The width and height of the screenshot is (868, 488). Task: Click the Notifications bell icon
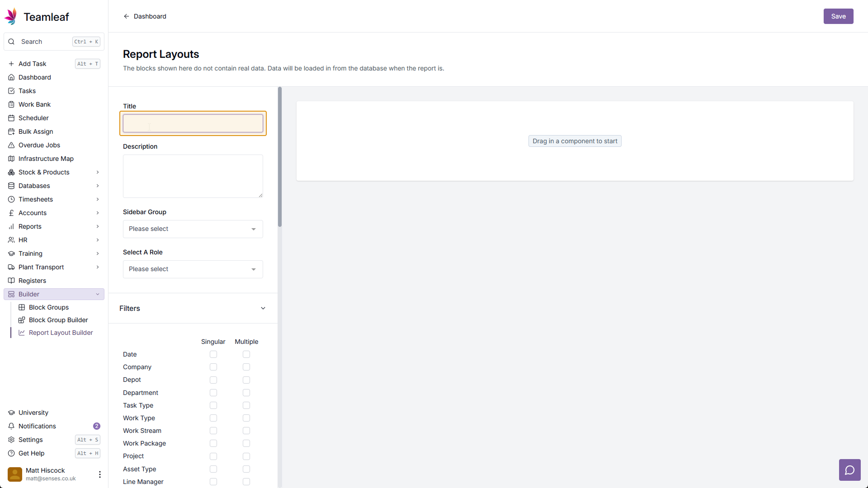(x=11, y=426)
